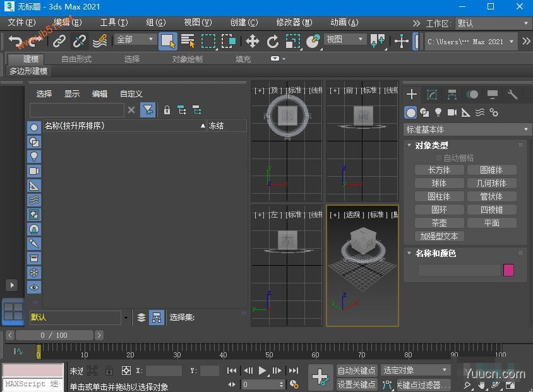Click the pink object color swatch
The width and height of the screenshot is (533, 392).
(508, 270)
